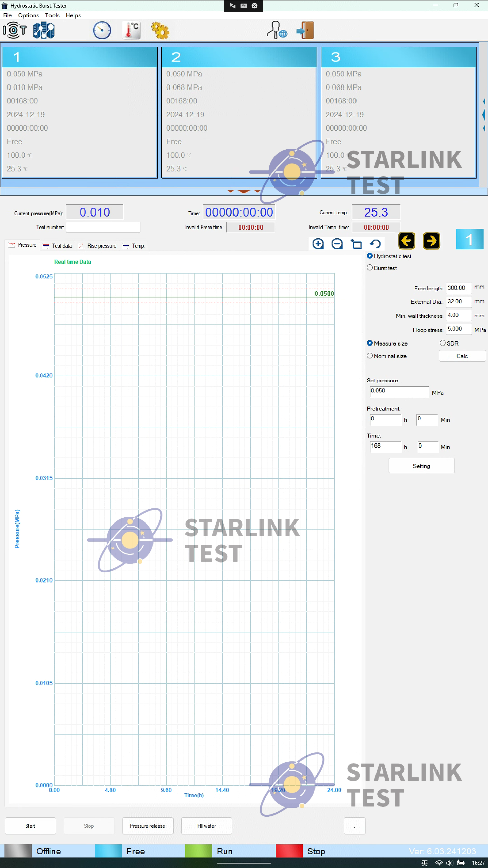Open the yellow gears settings icon

160,31
